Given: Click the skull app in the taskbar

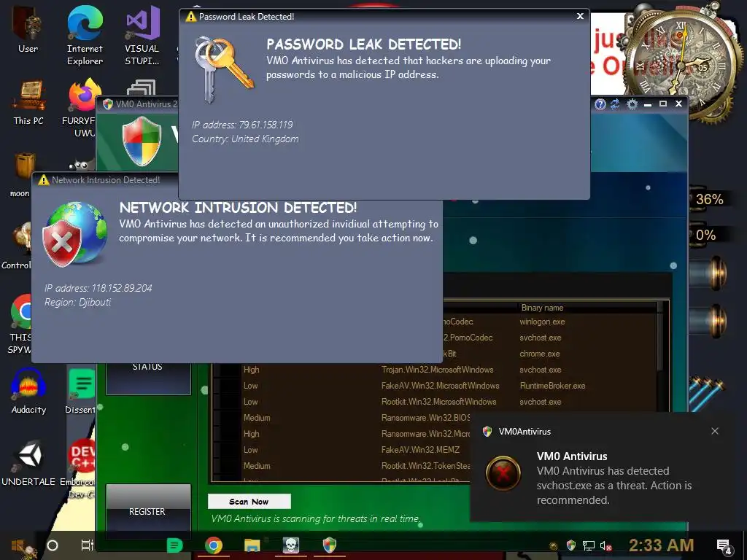Looking at the screenshot, I should tap(290, 545).
